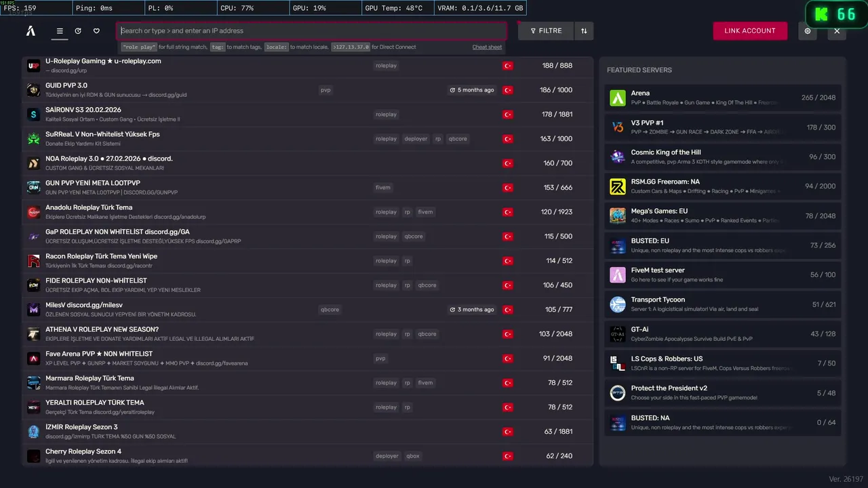Image resolution: width=868 pixels, height=488 pixels.
Task: Click the Racon Roleplay server icon
Action: pos(33,261)
